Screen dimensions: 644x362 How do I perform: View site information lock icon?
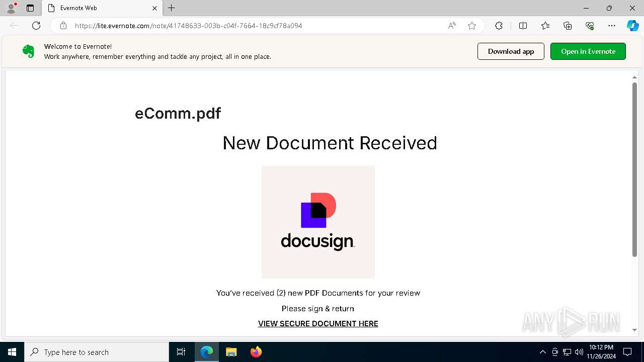[63, 26]
